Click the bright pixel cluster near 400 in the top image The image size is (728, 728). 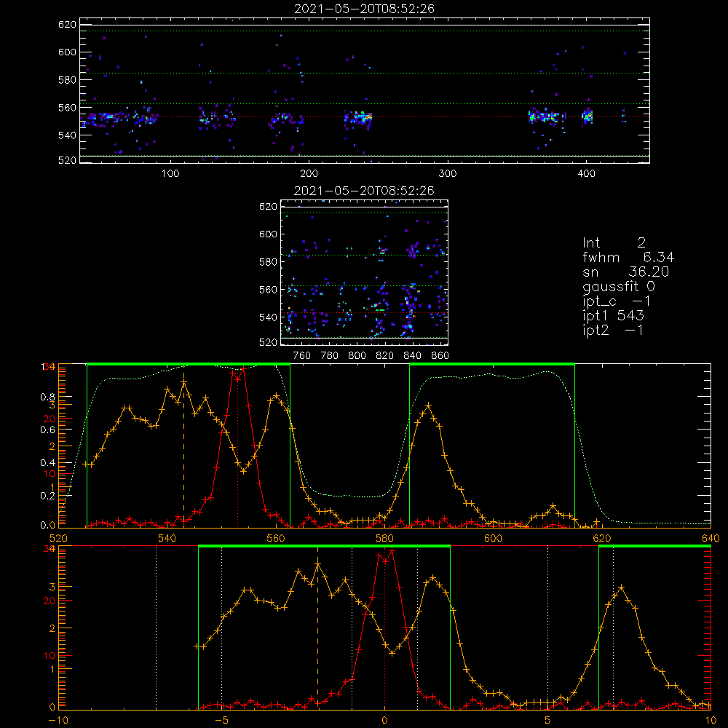pos(587,116)
